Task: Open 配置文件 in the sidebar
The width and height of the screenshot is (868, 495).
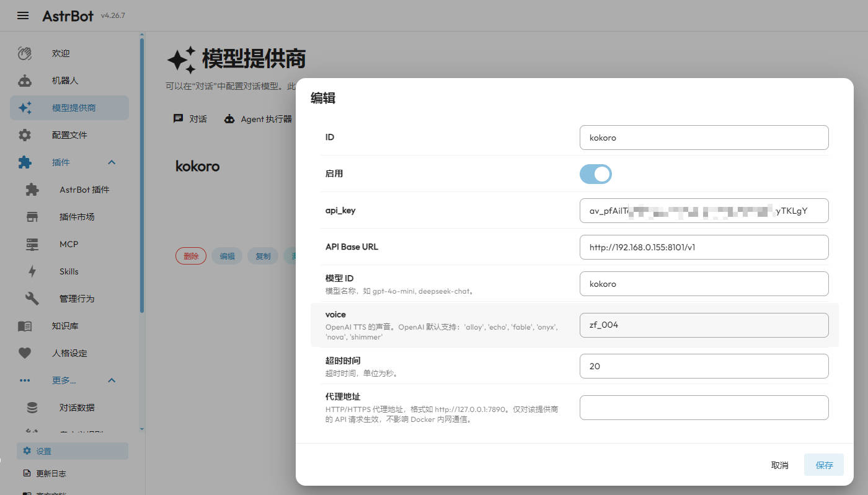Action: 69,135
